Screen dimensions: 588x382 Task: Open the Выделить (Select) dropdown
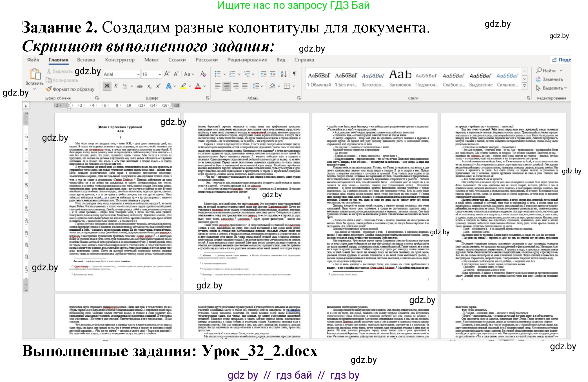pos(552,88)
